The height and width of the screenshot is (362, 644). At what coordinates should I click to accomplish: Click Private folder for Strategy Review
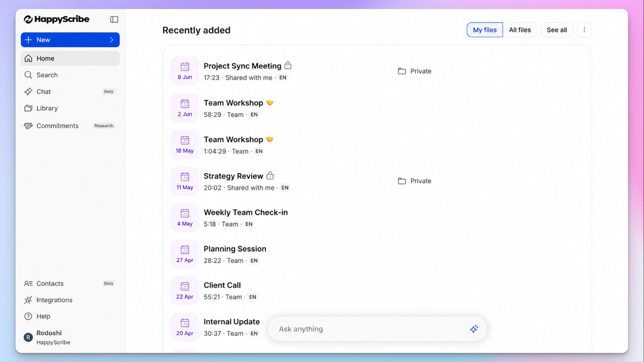[414, 181]
